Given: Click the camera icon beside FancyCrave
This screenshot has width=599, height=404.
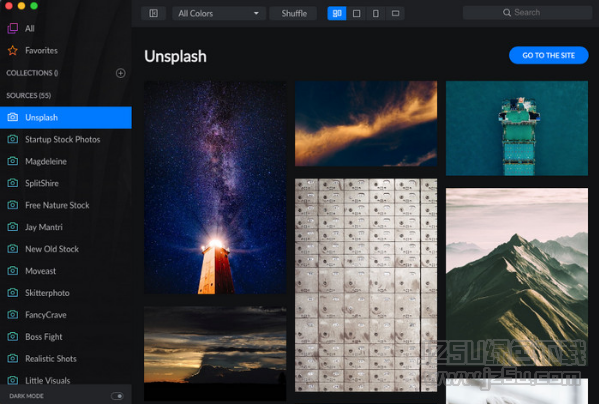Looking at the screenshot, I should coord(13,315).
